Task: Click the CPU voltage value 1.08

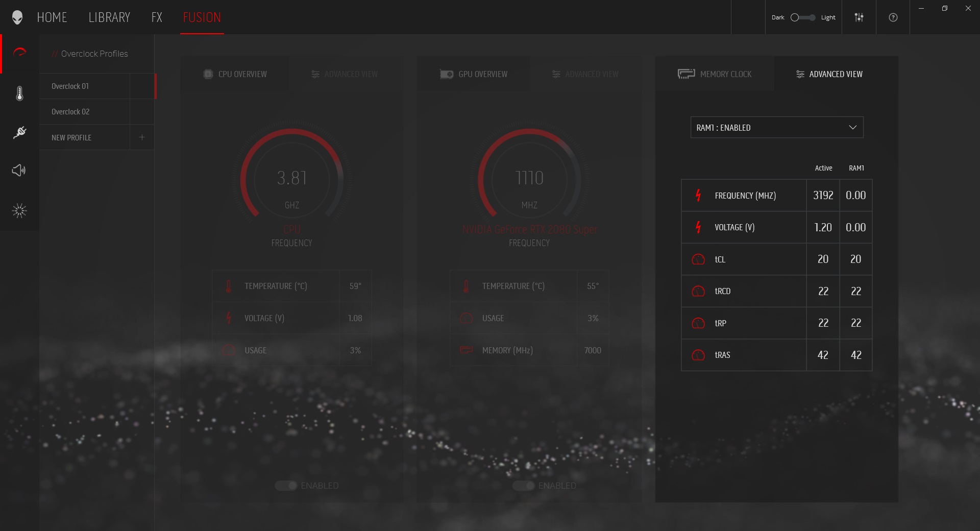Action: point(355,318)
